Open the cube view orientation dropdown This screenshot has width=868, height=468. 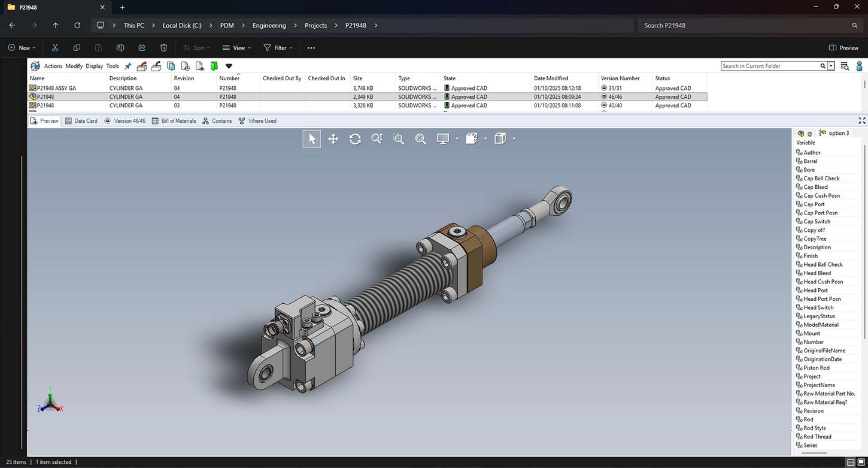(514, 139)
